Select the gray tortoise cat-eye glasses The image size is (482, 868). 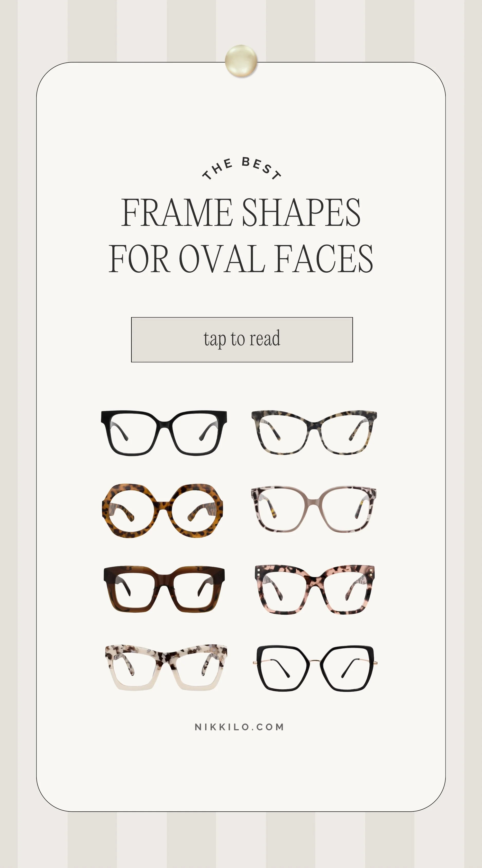314,432
